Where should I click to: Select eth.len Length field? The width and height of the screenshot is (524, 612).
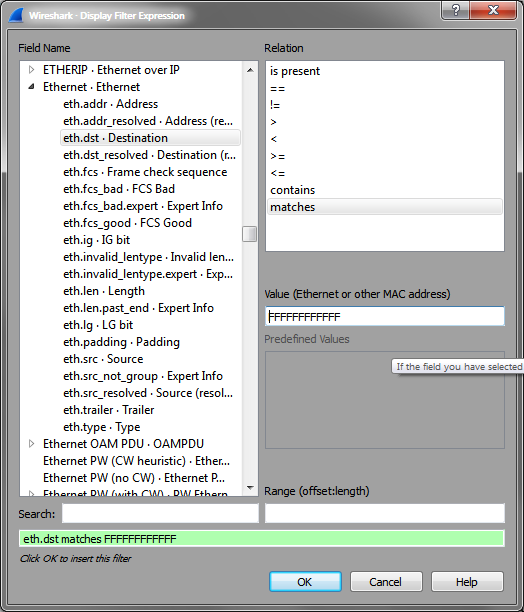coord(104,291)
